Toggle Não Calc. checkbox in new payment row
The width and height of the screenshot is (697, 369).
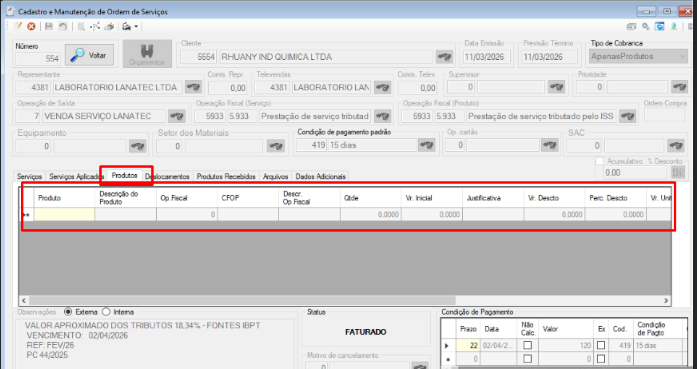tap(528, 358)
